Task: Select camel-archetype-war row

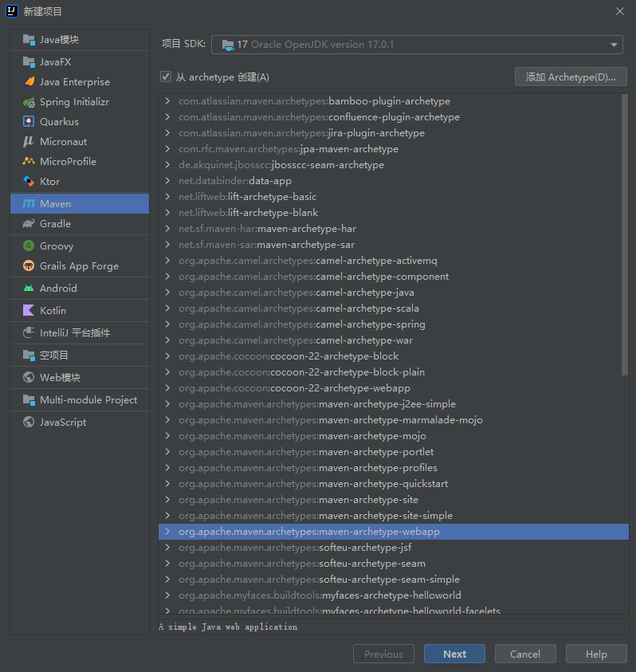Action: point(390,340)
